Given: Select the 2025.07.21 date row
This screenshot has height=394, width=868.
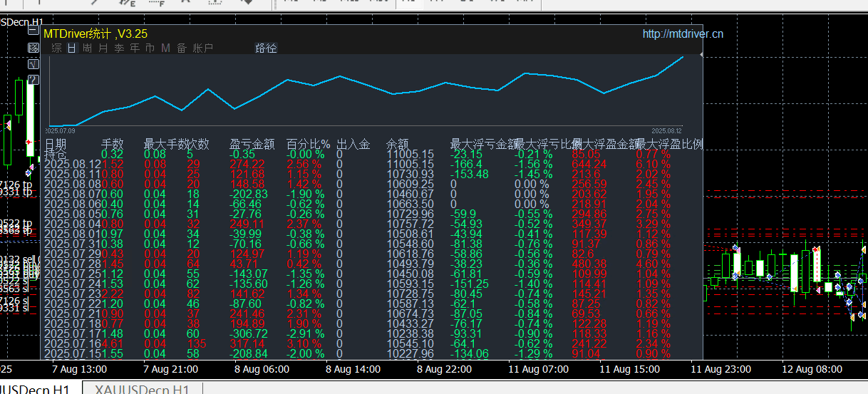Looking at the screenshot, I should coord(72,313).
